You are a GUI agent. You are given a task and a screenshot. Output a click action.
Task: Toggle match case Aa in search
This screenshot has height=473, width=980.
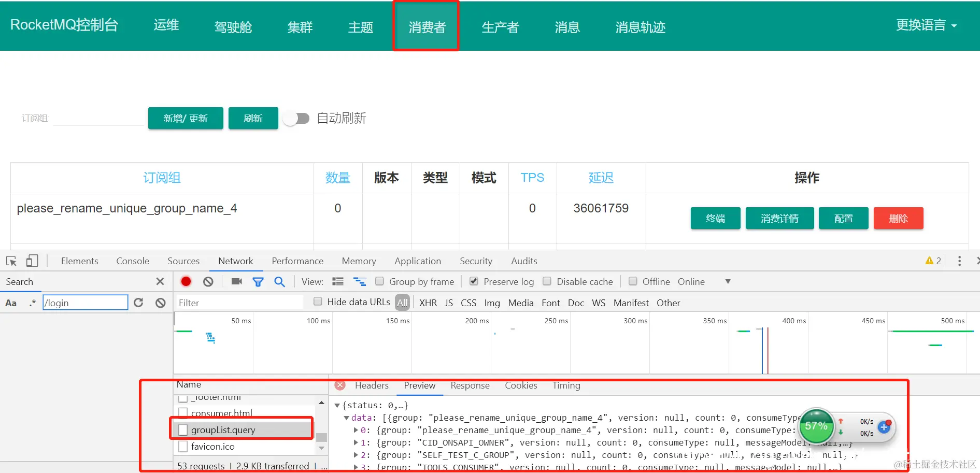[11, 303]
